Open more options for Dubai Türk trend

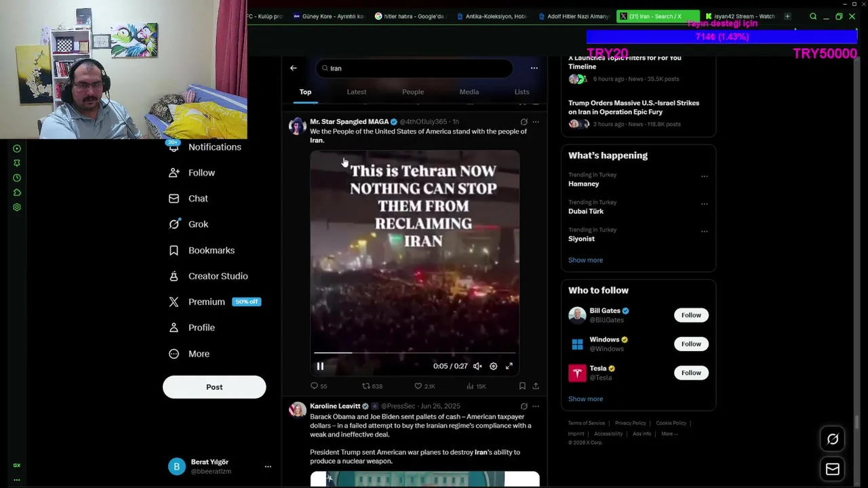pos(704,203)
